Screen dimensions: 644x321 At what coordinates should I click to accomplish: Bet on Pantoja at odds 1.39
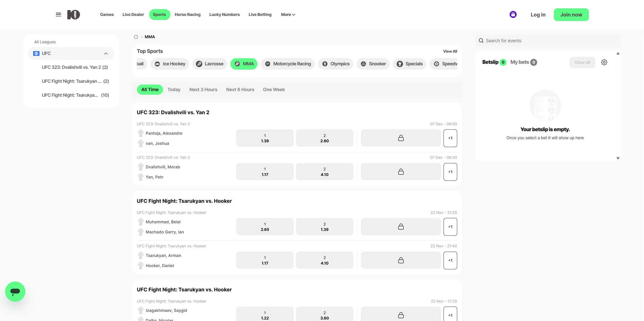(265, 138)
